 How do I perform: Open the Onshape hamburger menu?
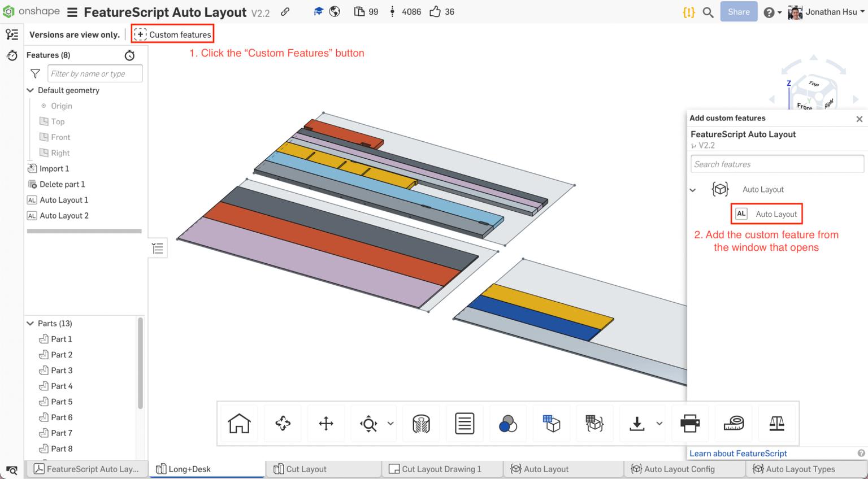tap(72, 11)
